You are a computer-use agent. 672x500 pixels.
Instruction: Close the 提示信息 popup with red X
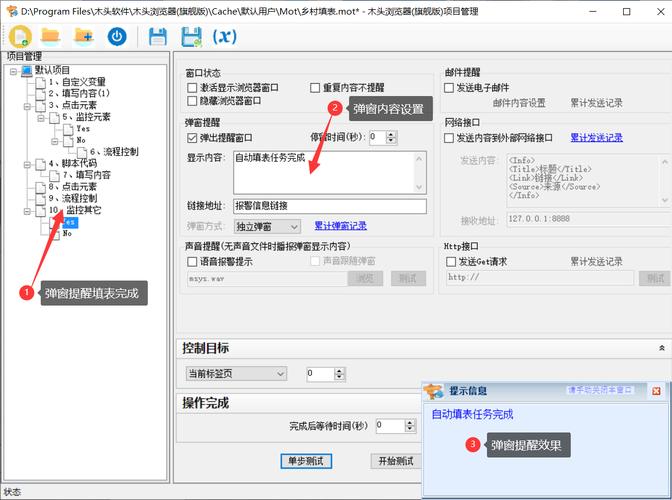pyautogui.click(x=656, y=391)
